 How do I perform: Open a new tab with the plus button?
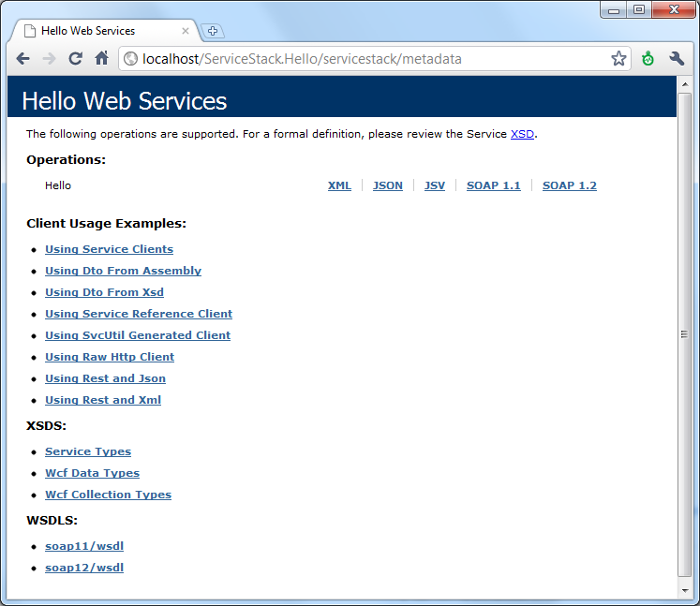(x=213, y=31)
